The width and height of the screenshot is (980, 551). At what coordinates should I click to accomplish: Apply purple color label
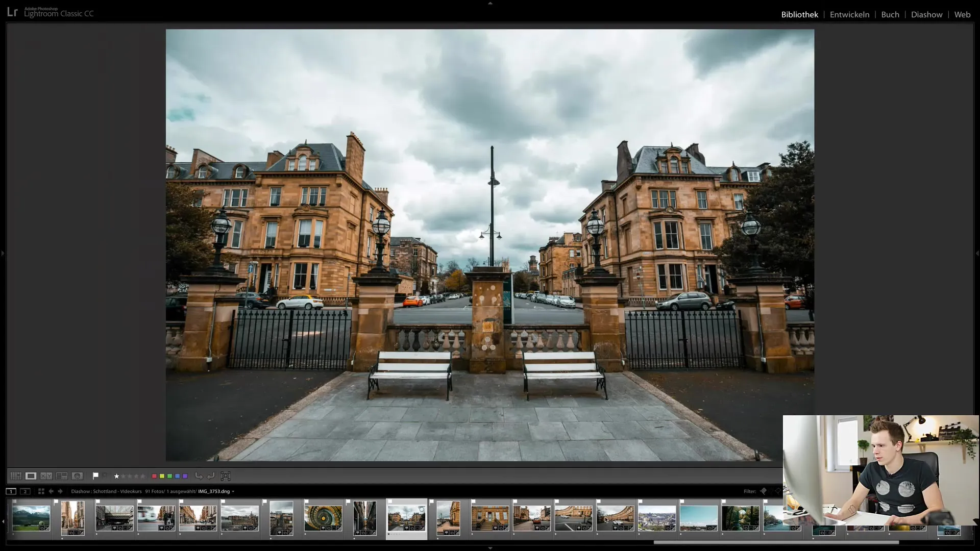[185, 476]
